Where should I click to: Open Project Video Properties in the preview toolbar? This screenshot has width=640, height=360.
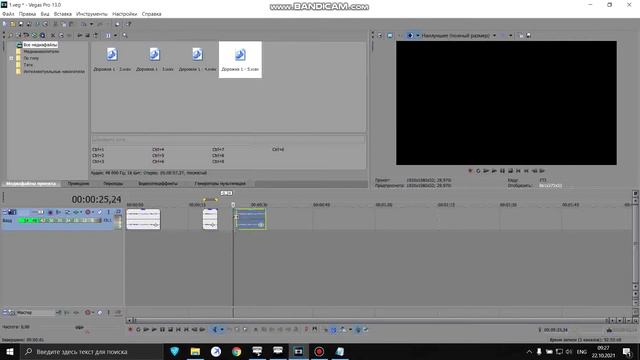380,36
